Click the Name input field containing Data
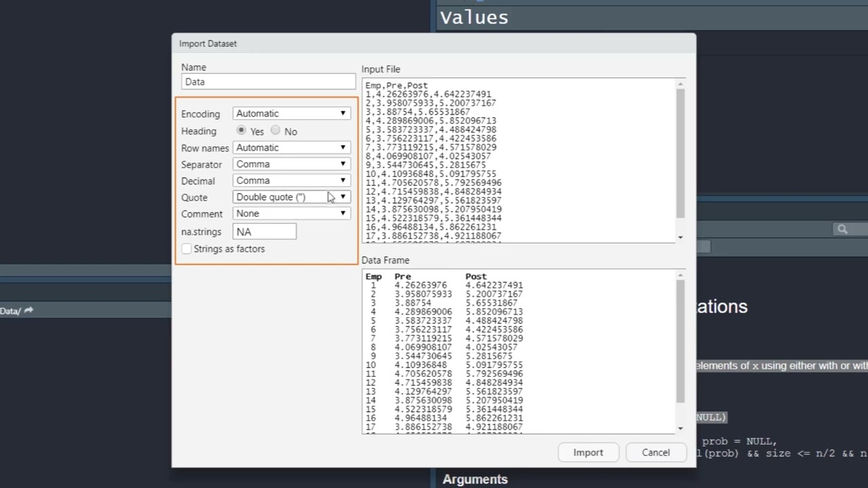Viewport: 868px width, 488px height. pos(268,81)
